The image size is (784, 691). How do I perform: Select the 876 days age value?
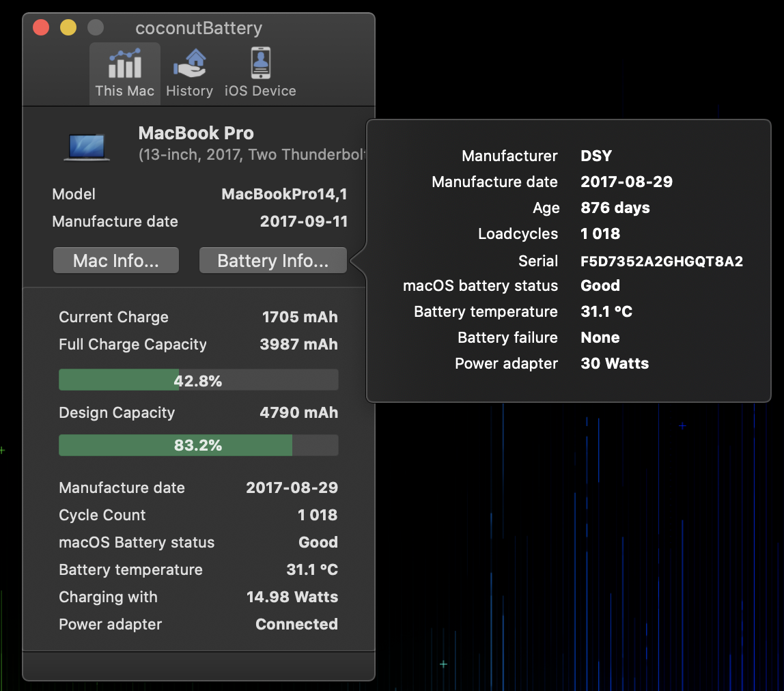615,208
